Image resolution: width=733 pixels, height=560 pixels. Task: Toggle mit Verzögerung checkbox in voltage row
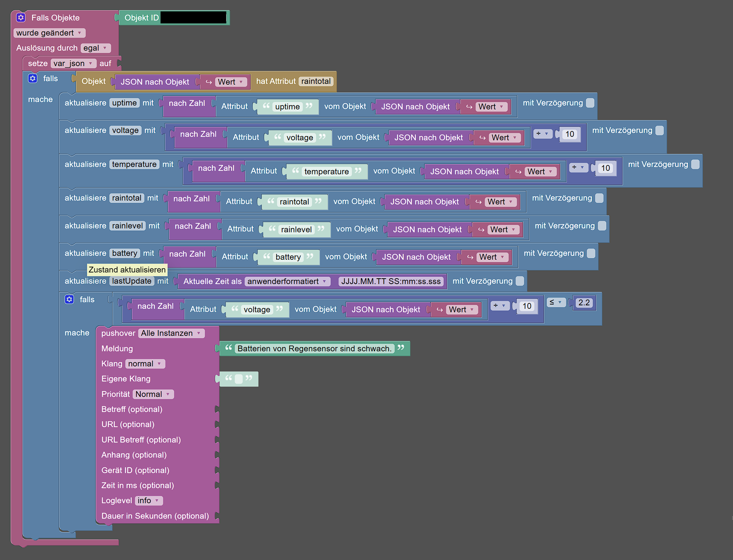[x=660, y=130]
